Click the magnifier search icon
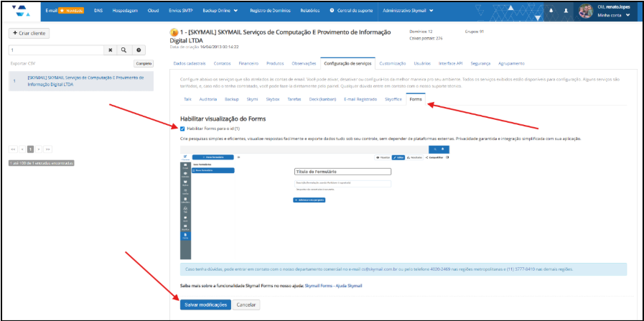The width and height of the screenshot is (644, 321). point(123,50)
